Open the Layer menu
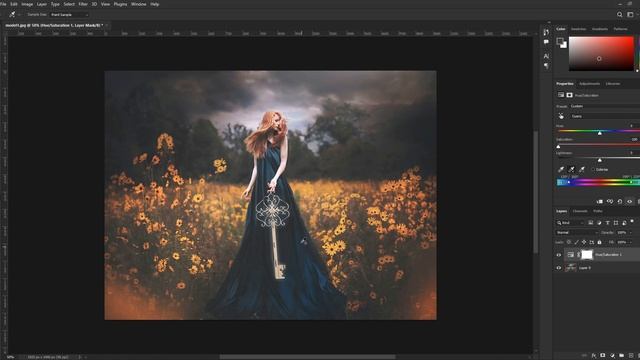This screenshot has height=360, width=640. click(x=42, y=4)
